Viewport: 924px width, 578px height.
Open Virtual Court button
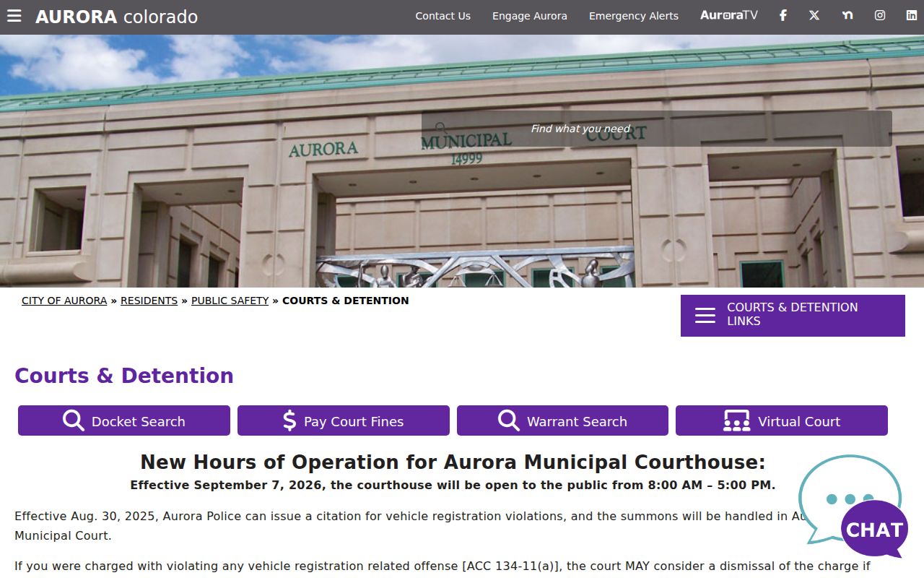(x=782, y=420)
